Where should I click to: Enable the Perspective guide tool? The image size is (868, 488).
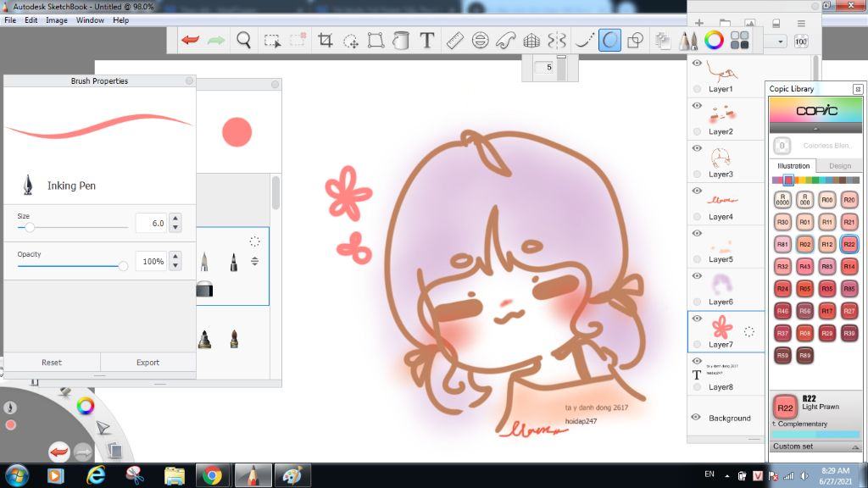click(x=531, y=40)
